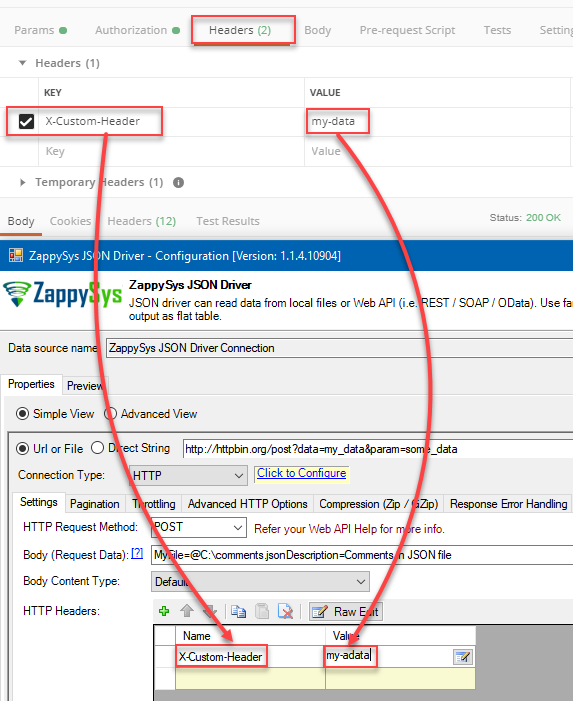Toggle X-Custom-Header checkbox in Postman
Viewport: 573px width, 701px height.
click(26, 121)
